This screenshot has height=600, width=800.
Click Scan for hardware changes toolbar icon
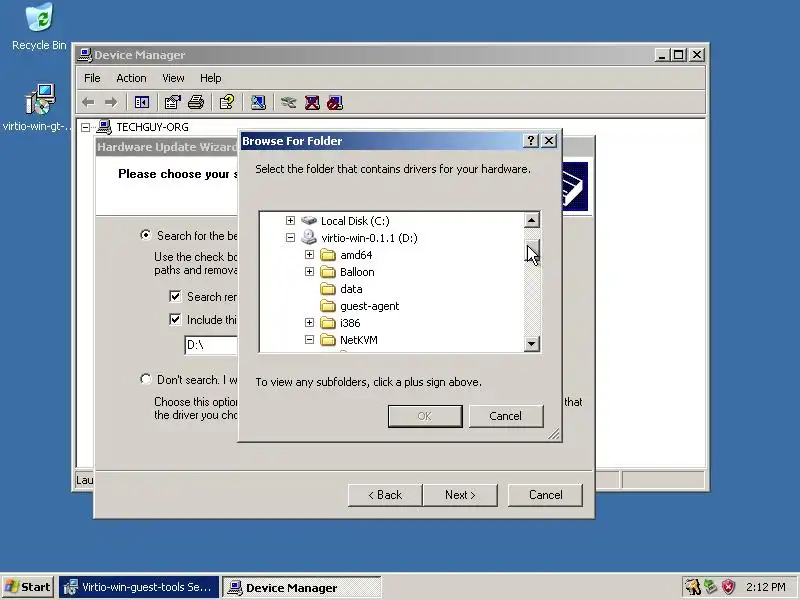coord(258,103)
